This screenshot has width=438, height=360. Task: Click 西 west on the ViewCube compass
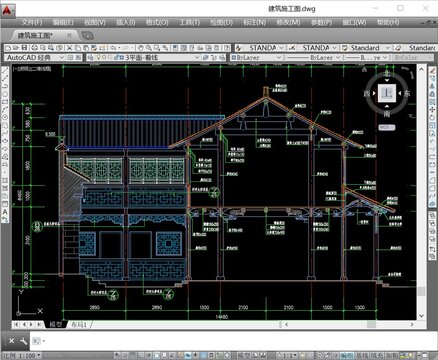tap(367, 94)
